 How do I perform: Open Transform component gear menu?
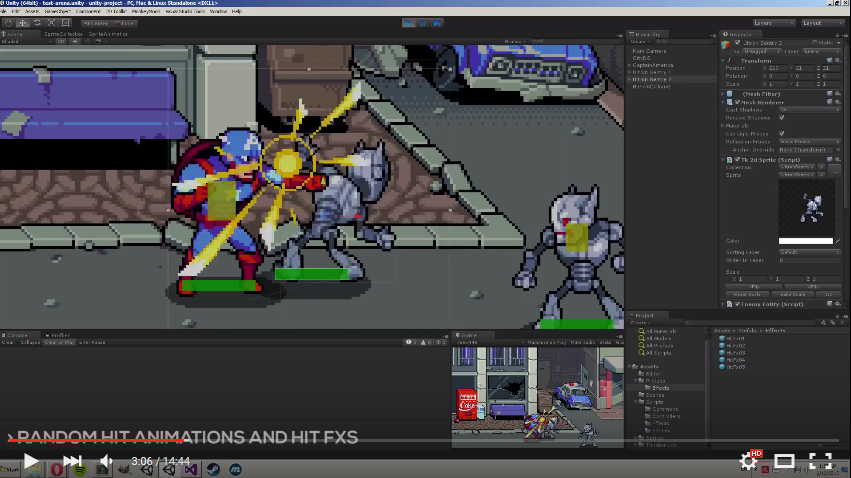pyautogui.click(x=838, y=61)
